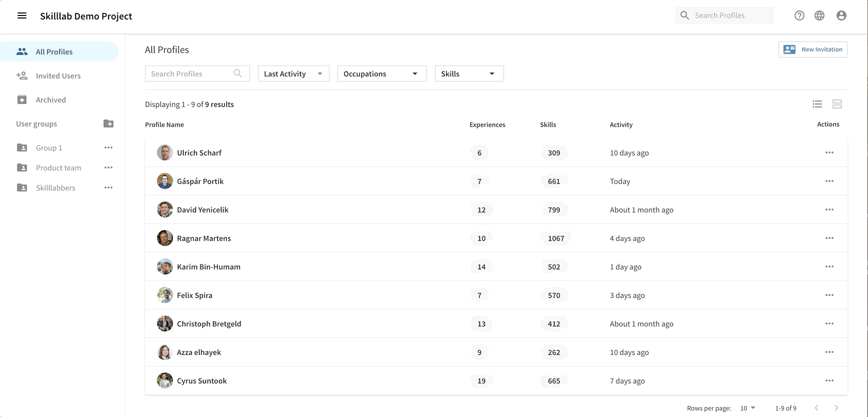Click the Skills column header
The image size is (868, 417).
pyautogui.click(x=548, y=124)
